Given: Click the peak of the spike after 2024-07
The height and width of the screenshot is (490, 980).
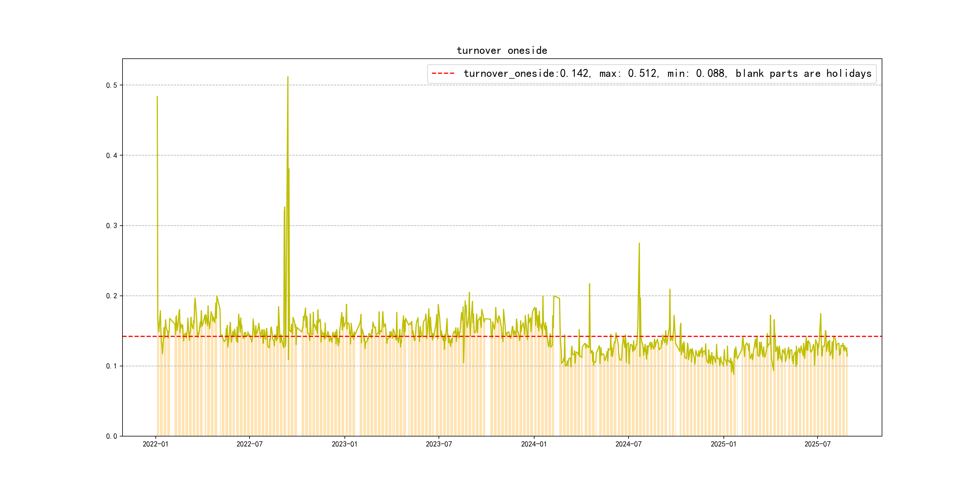Looking at the screenshot, I should tap(639, 243).
